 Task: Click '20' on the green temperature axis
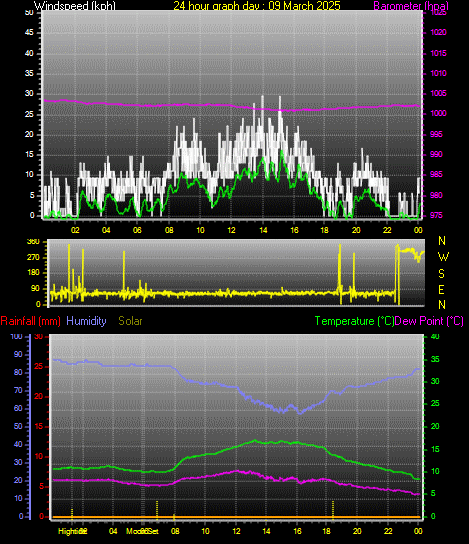435,426
